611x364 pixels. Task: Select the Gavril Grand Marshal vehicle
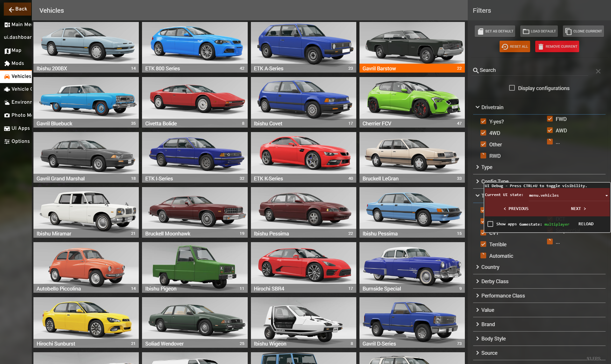pyautogui.click(x=86, y=157)
